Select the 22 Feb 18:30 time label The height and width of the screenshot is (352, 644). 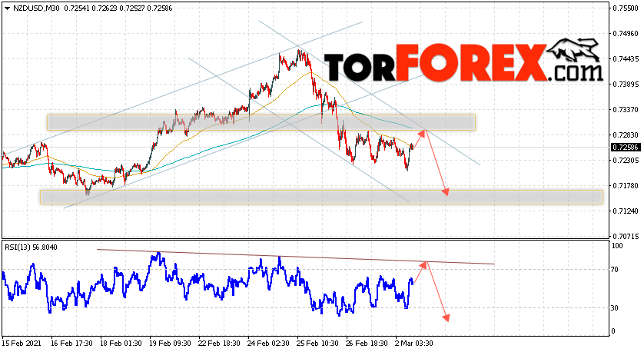click(x=219, y=343)
